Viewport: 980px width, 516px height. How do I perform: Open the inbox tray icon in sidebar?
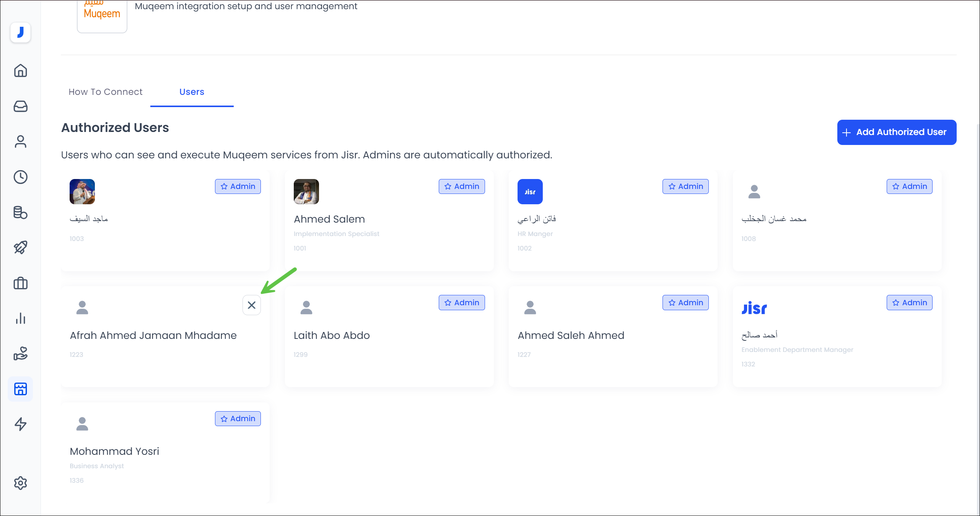coord(20,106)
